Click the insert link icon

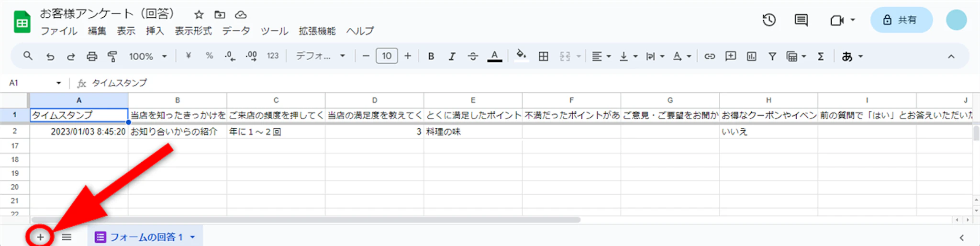[x=710, y=56]
